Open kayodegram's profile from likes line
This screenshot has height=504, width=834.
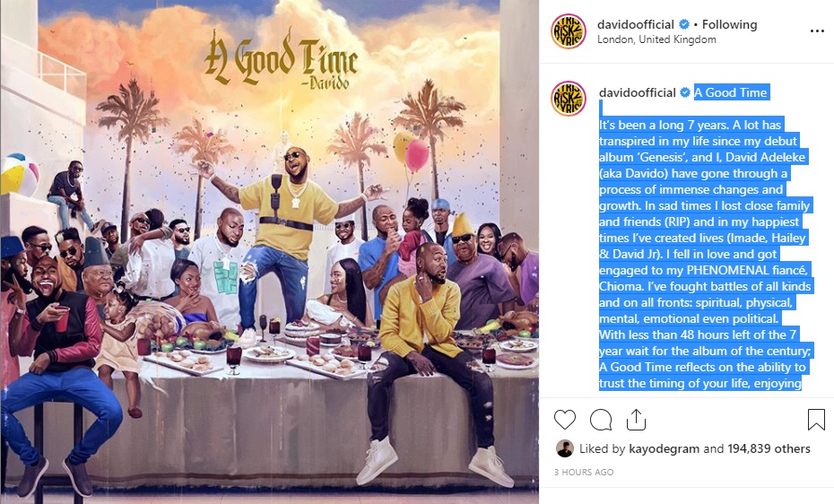pos(664,448)
